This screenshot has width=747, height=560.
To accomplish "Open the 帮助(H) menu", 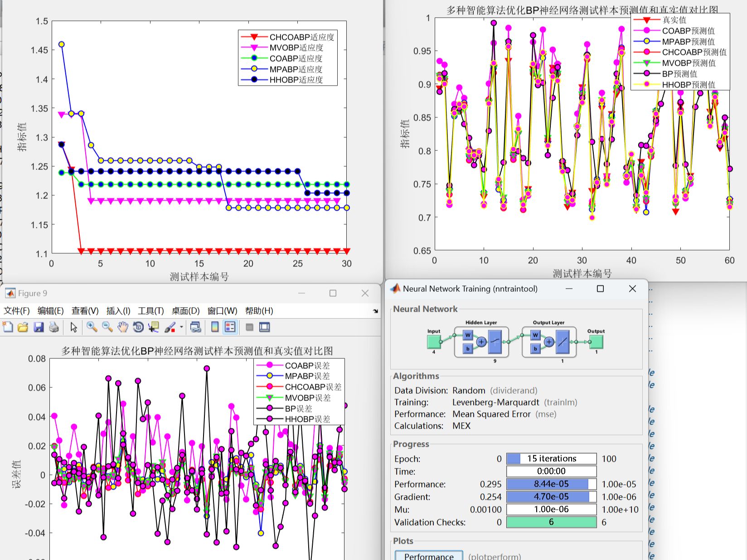I will click(x=259, y=311).
